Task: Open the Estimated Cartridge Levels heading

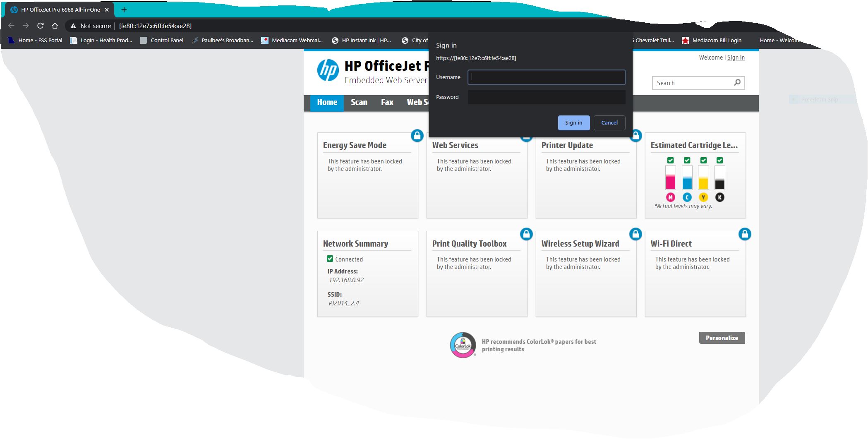Action: 694,145
